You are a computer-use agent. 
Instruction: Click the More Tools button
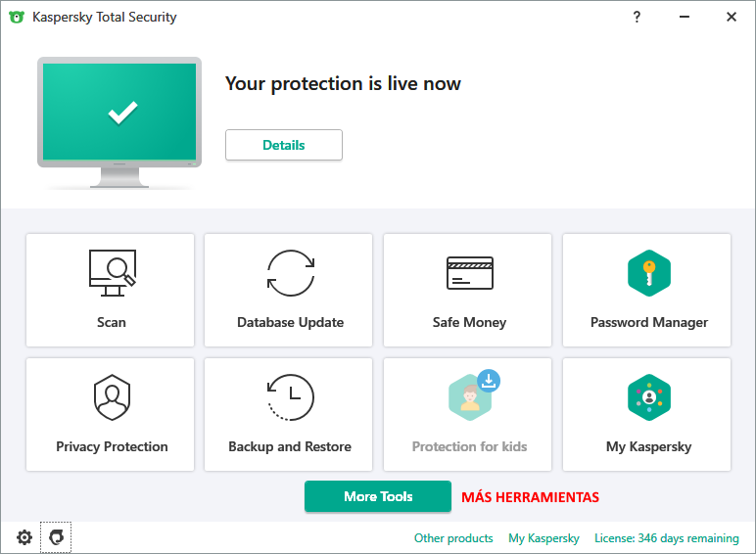tap(378, 496)
